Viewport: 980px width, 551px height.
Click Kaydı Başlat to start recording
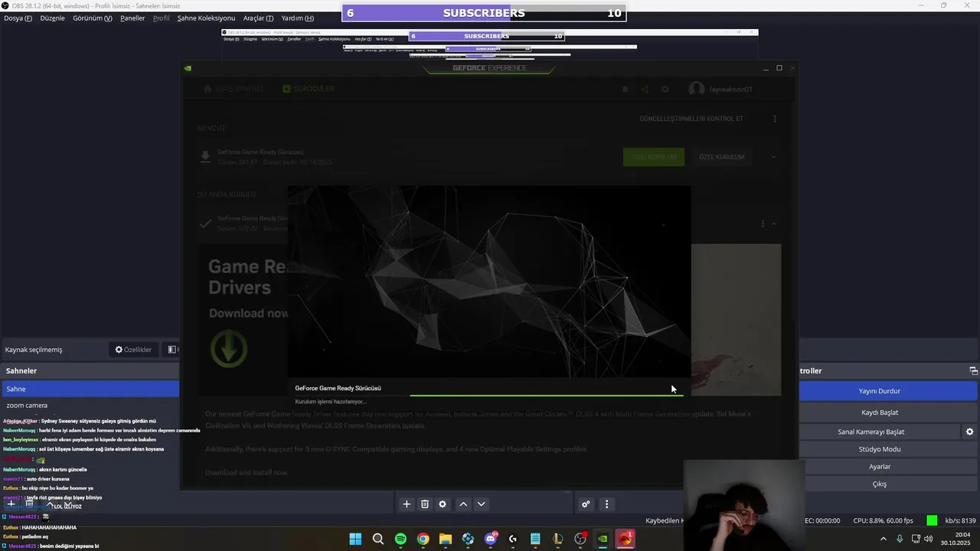click(880, 412)
